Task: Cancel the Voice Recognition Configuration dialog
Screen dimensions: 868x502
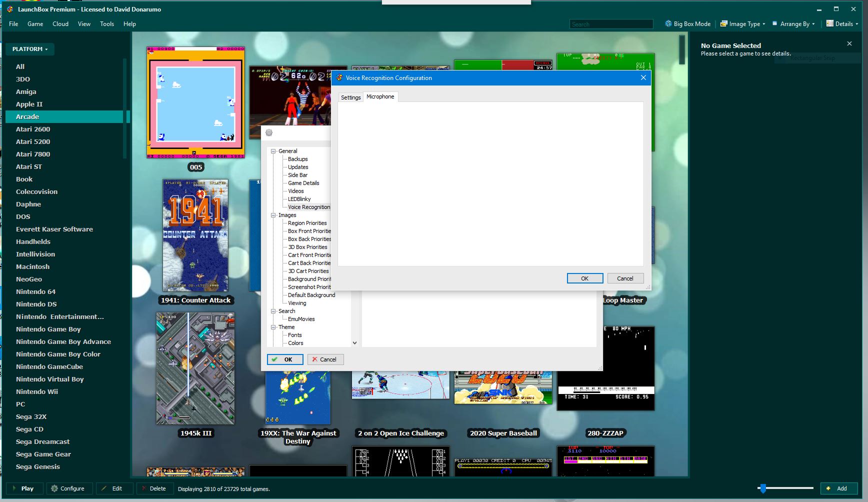Action: point(625,278)
